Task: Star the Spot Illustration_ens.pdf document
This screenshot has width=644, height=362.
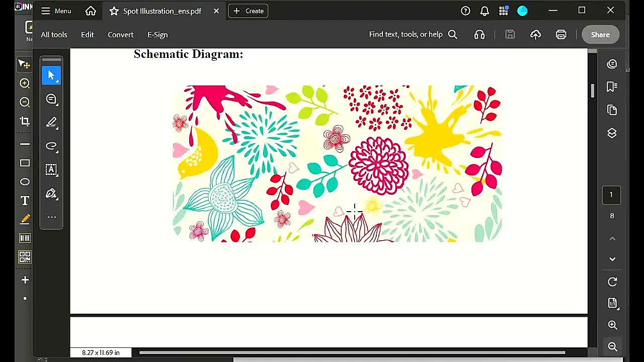Action: (x=114, y=11)
